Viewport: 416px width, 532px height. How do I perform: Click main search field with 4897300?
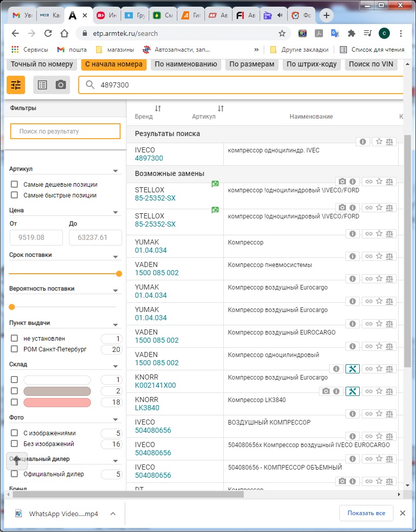pyautogui.click(x=241, y=85)
